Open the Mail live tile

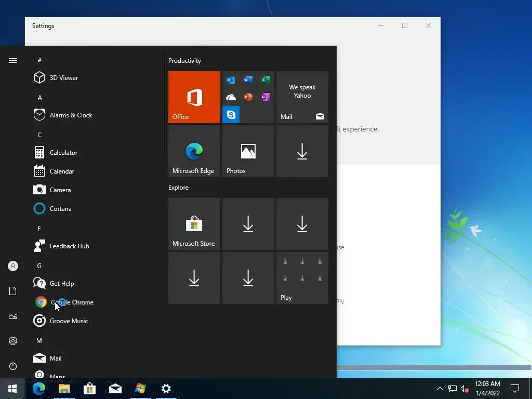pos(302,97)
